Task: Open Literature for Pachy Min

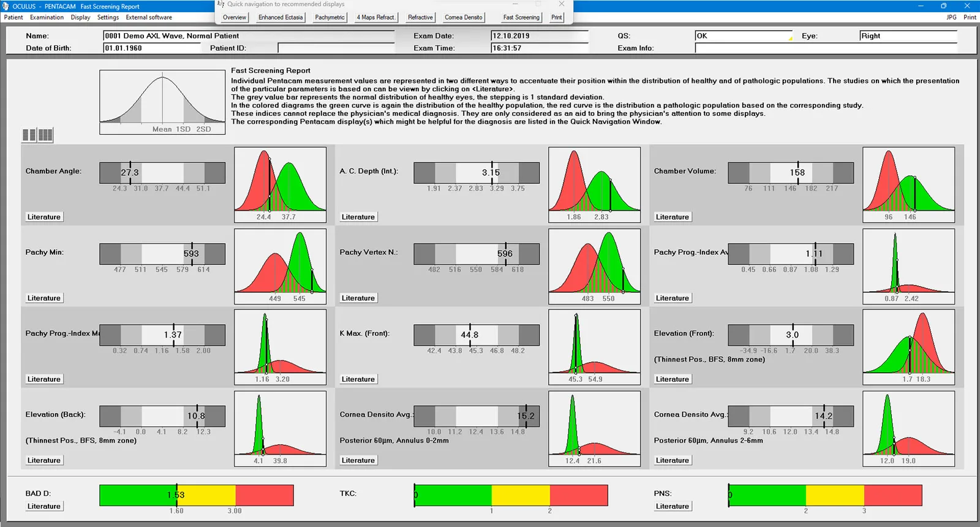Action: [44, 298]
